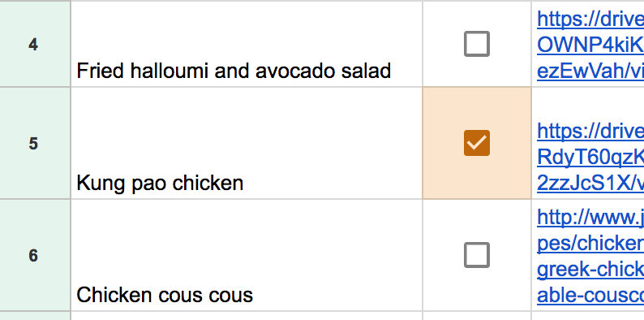Uncheck the orange Kung pao chicken checkbox
The image size is (644, 320).
(x=476, y=143)
